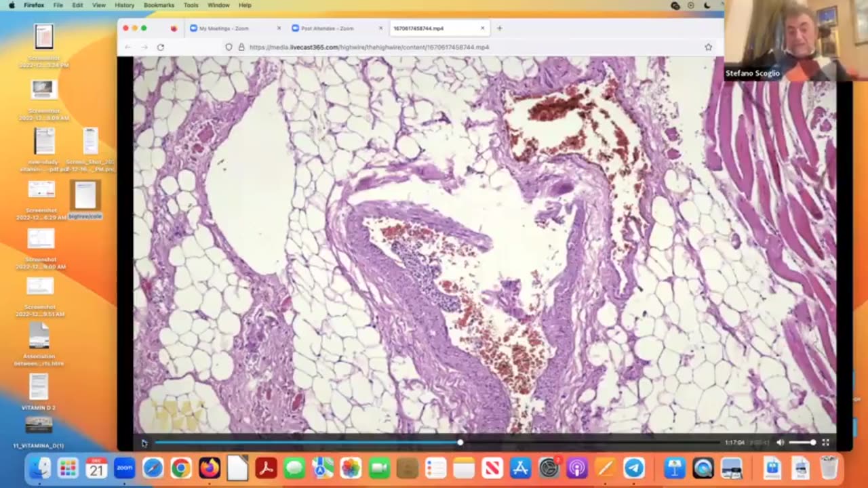Open Calendar showing 21 in the dock
The image size is (868, 488).
pos(96,468)
